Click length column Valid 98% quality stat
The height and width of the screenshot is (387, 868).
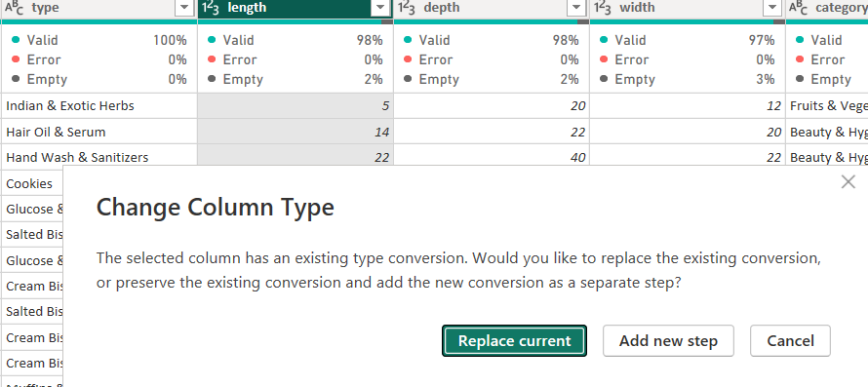pos(296,40)
